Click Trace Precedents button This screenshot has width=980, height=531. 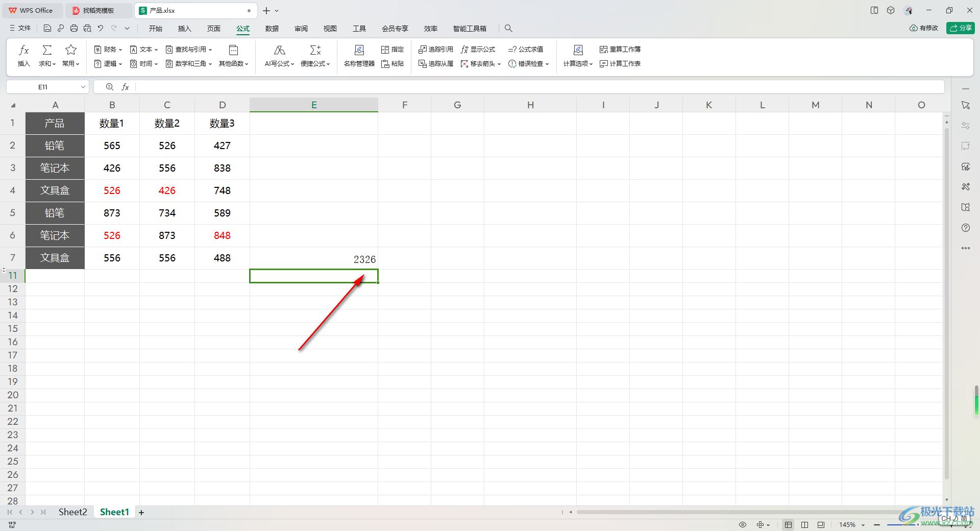(x=436, y=50)
